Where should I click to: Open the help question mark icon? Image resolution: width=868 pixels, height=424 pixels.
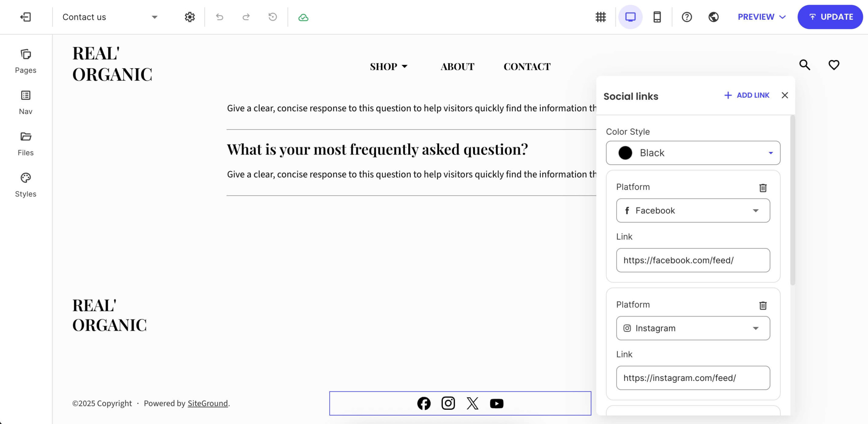[x=687, y=17]
